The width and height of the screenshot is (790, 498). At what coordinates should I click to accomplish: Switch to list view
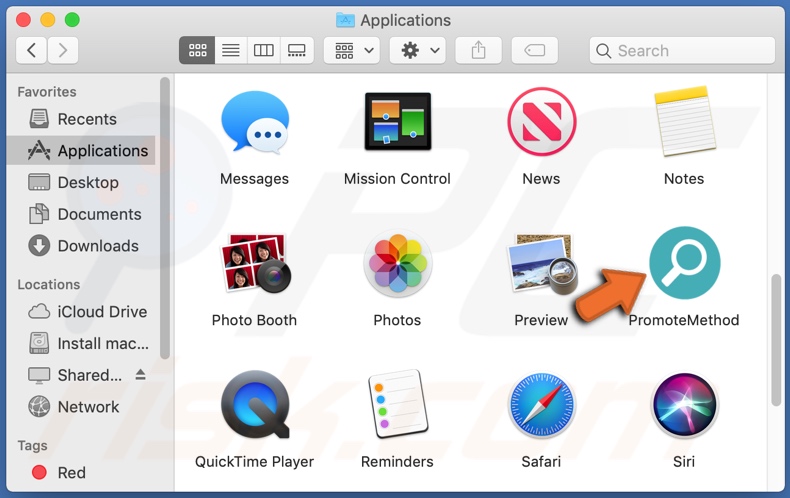[x=231, y=50]
